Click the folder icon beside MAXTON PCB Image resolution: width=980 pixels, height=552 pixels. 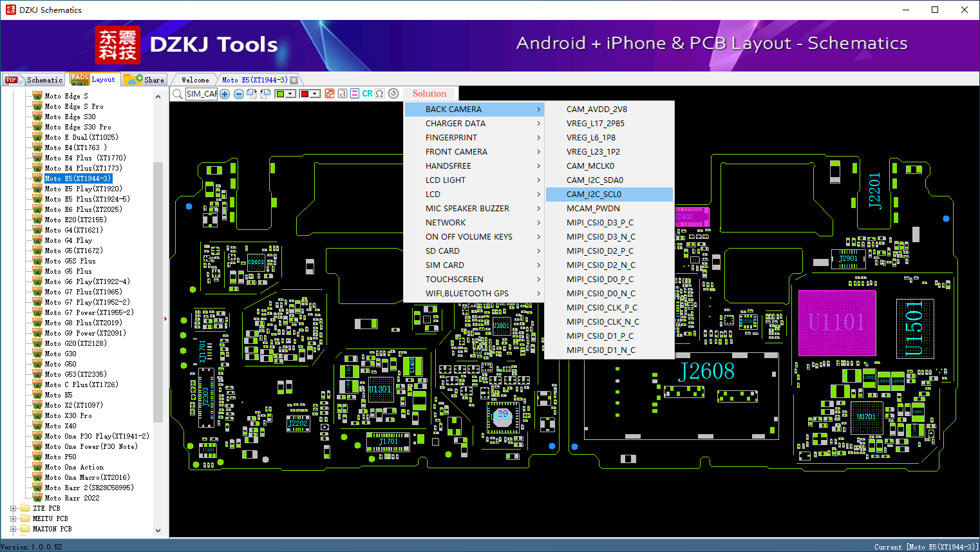(x=25, y=529)
